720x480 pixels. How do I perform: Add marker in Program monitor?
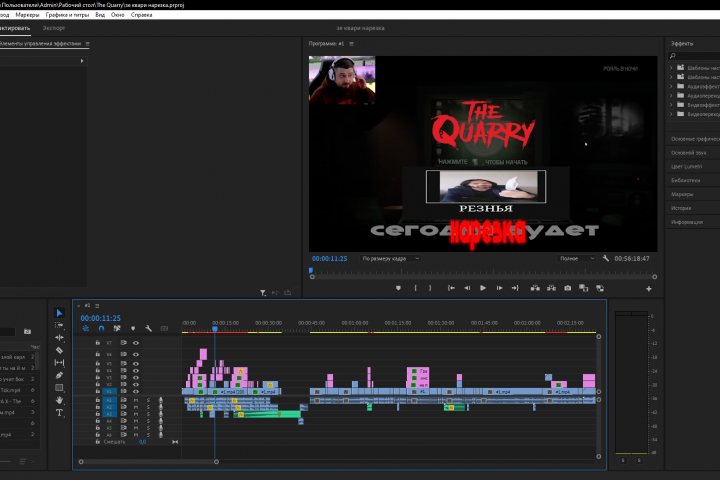(398, 288)
